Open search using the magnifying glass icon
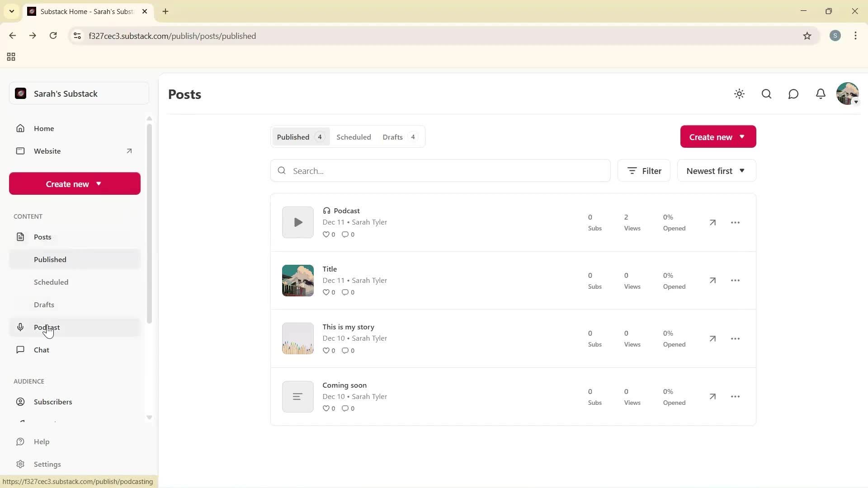Screen dimensions: 868x488 (x=766, y=94)
